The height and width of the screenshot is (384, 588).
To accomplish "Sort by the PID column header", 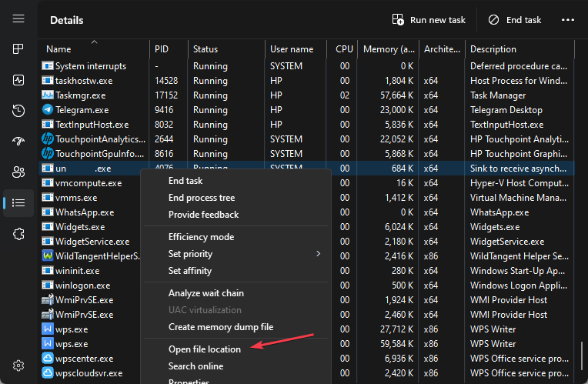I will (162, 49).
